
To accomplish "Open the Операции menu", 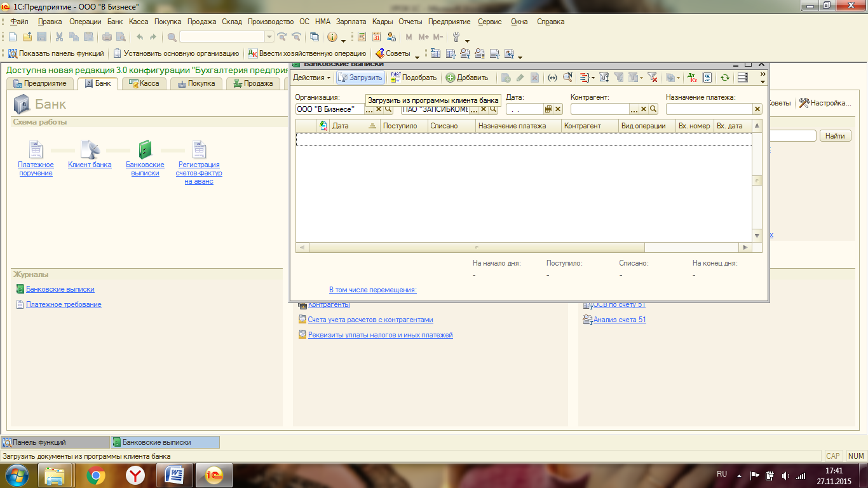I will pos(85,22).
